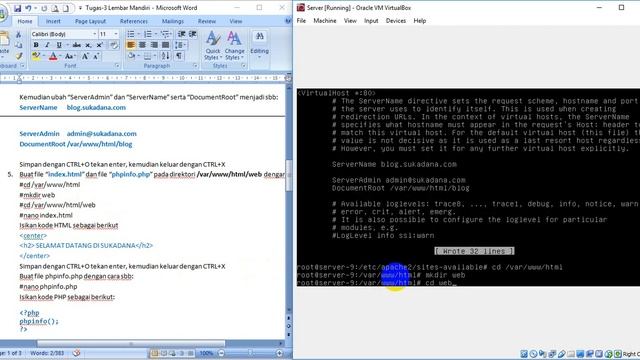Image resolution: width=640 pixels, height=360 pixels.
Task: Expand the Quick Styles gallery
Action: pyautogui.click(x=213, y=45)
